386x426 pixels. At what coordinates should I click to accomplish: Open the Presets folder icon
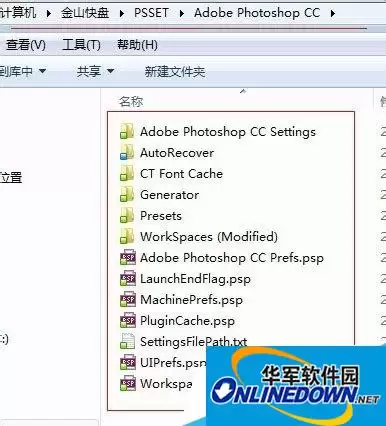click(127, 215)
